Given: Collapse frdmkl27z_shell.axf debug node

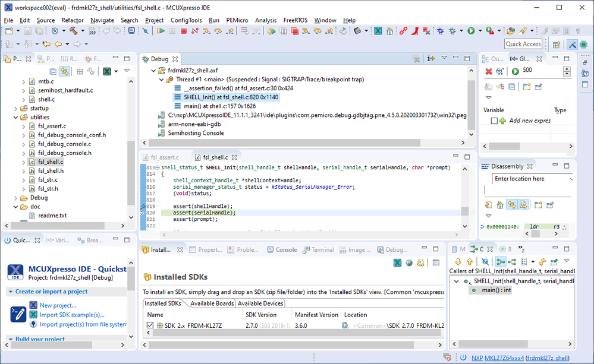Looking at the screenshot, I should coord(153,71).
